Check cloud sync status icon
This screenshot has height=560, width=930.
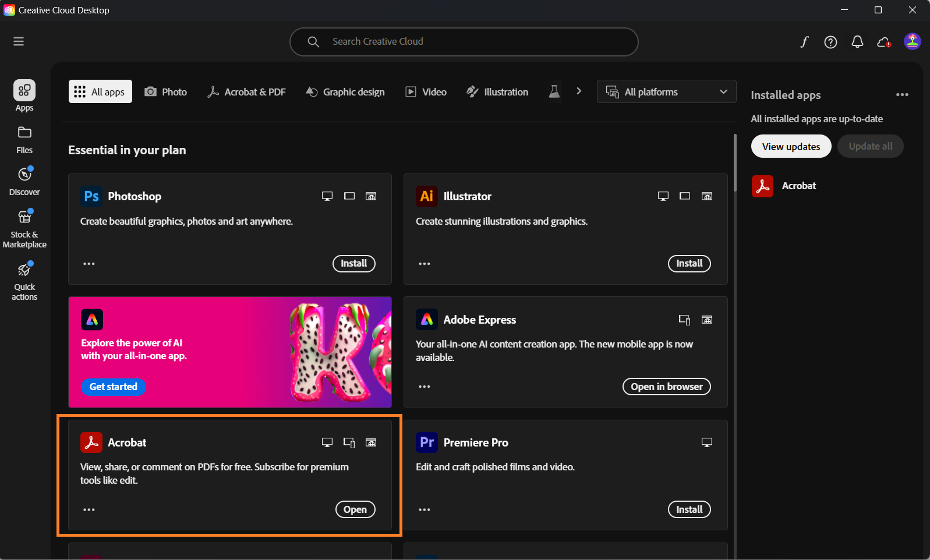coord(884,42)
